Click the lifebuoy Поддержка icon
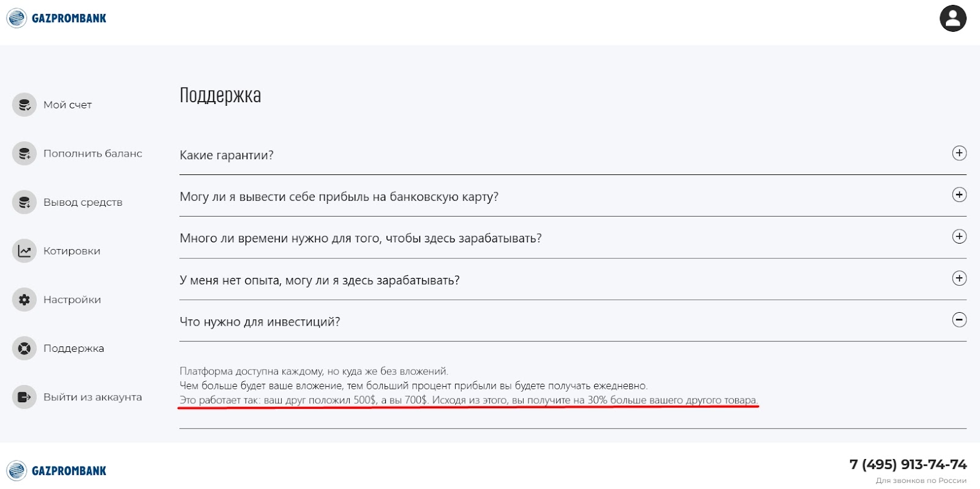Screen dimensions: 980x489 24,348
